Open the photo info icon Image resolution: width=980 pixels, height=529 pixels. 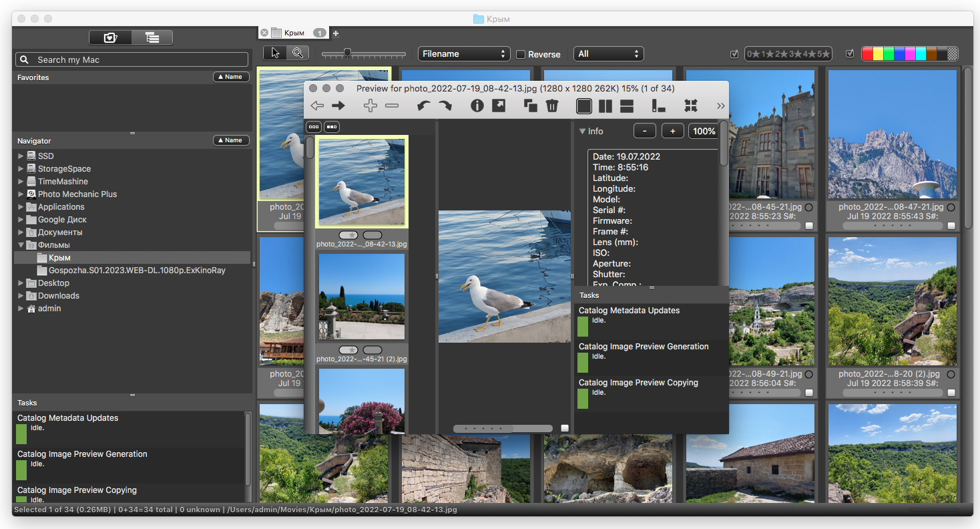[477, 106]
